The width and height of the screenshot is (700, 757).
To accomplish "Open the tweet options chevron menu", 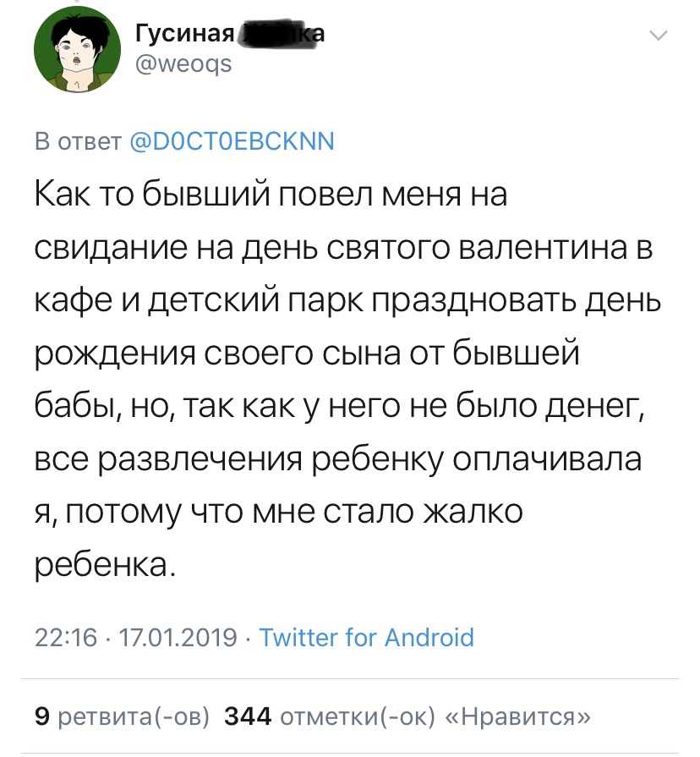I will [659, 36].
